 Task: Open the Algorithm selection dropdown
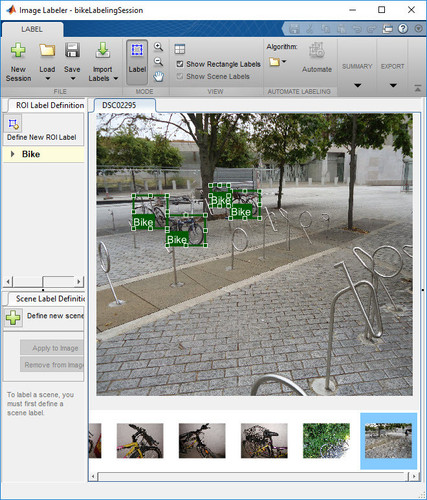[278, 62]
